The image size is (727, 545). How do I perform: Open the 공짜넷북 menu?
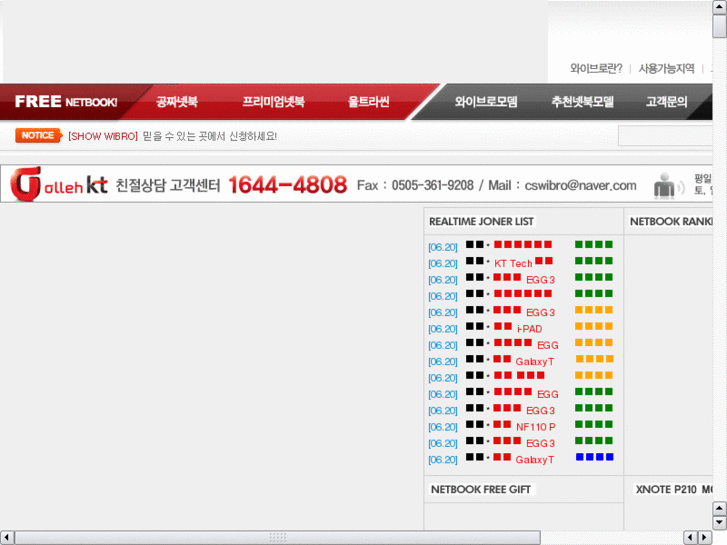click(x=177, y=102)
